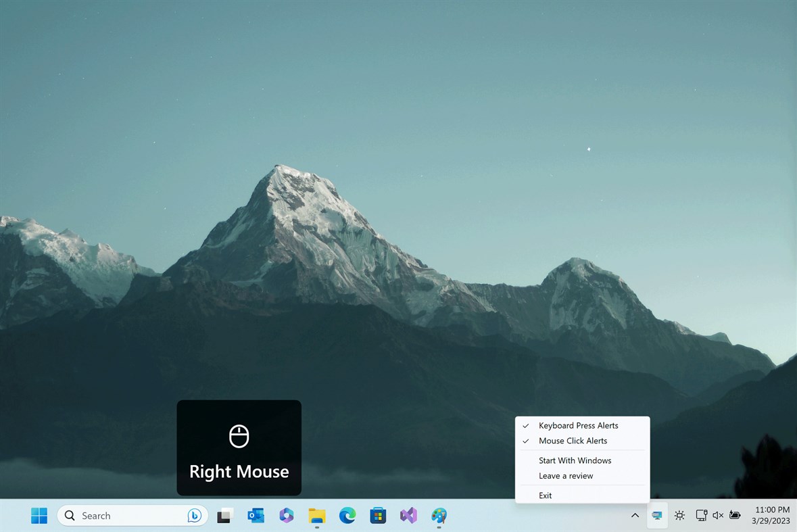Viewport: 797px width, 532px height.
Task: Open Task View from the taskbar
Action: [224, 515]
